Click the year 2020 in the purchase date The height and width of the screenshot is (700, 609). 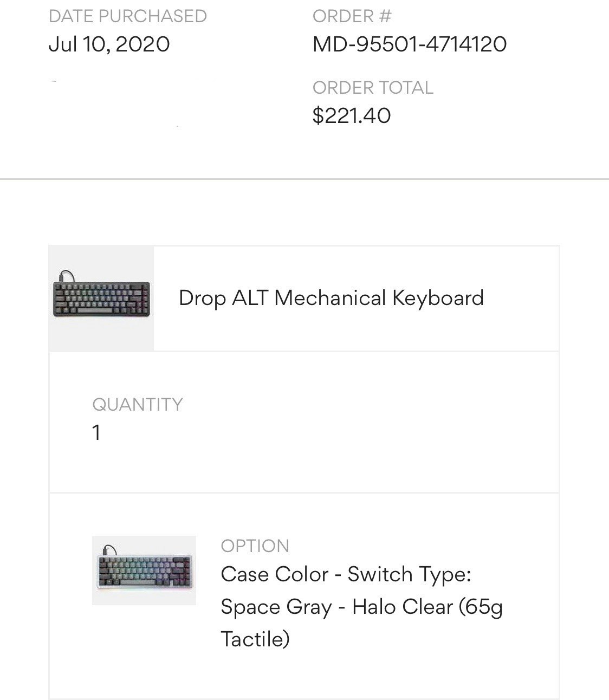click(142, 44)
